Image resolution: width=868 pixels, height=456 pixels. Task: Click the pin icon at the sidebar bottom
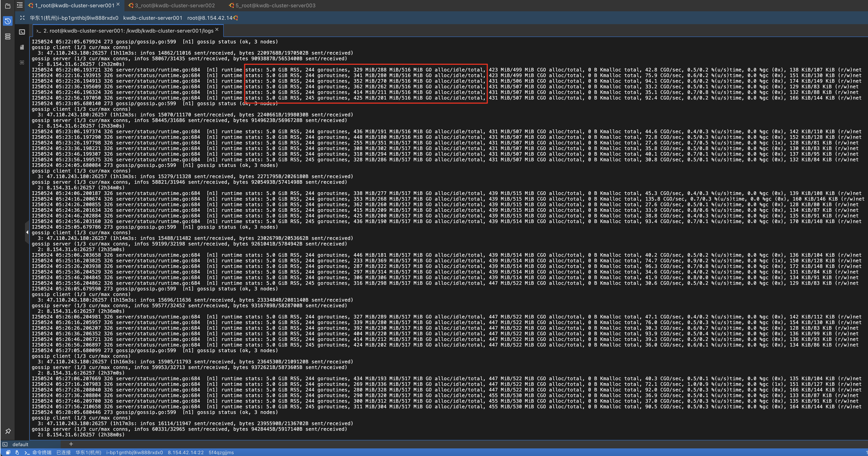pos(8,431)
